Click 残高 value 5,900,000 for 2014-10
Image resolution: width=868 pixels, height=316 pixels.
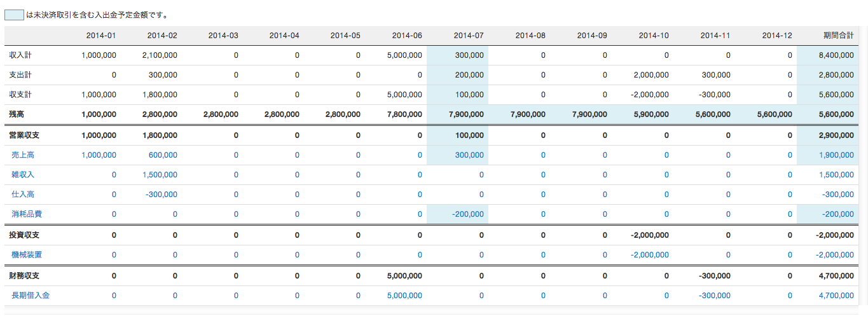click(x=651, y=114)
